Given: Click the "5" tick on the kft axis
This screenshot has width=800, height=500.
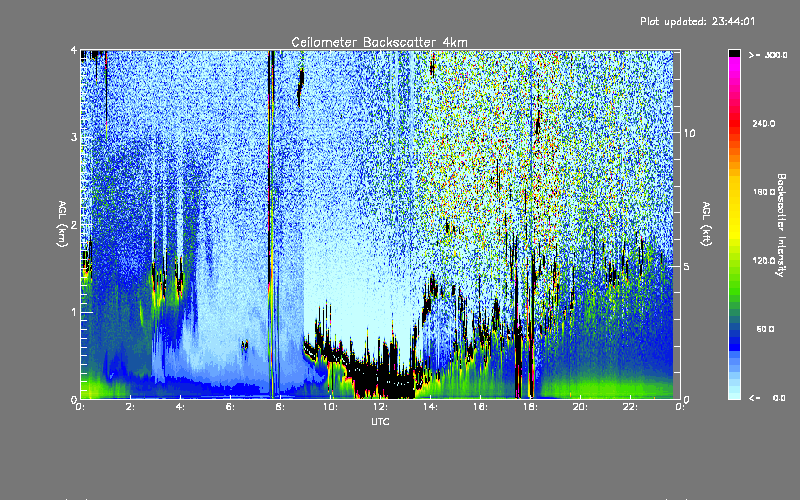Looking at the screenshot, I should (x=687, y=266).
